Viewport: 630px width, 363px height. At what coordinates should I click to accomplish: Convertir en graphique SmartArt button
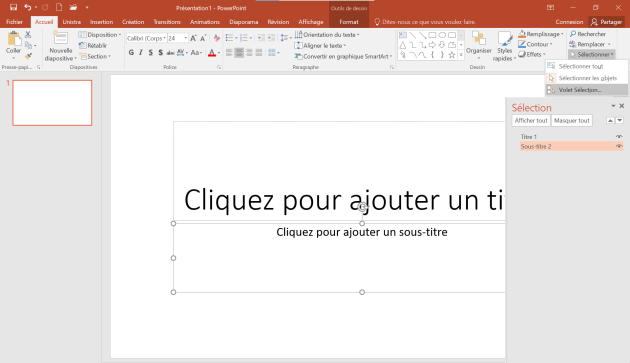coord(343,56)
